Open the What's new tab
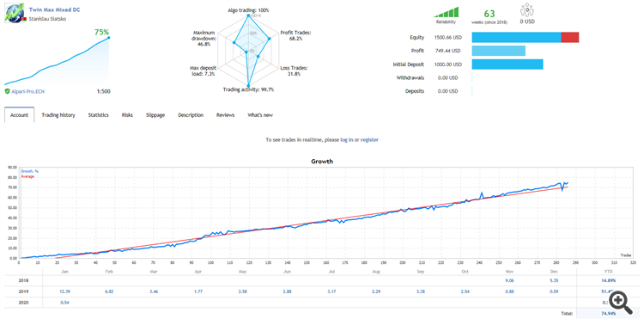644x325 pixels. (260, 114)
